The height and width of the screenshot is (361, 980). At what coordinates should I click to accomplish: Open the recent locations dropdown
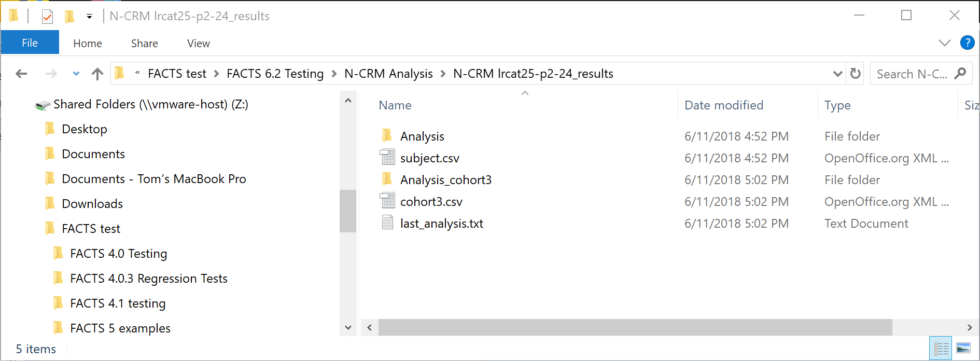point(76,74)
